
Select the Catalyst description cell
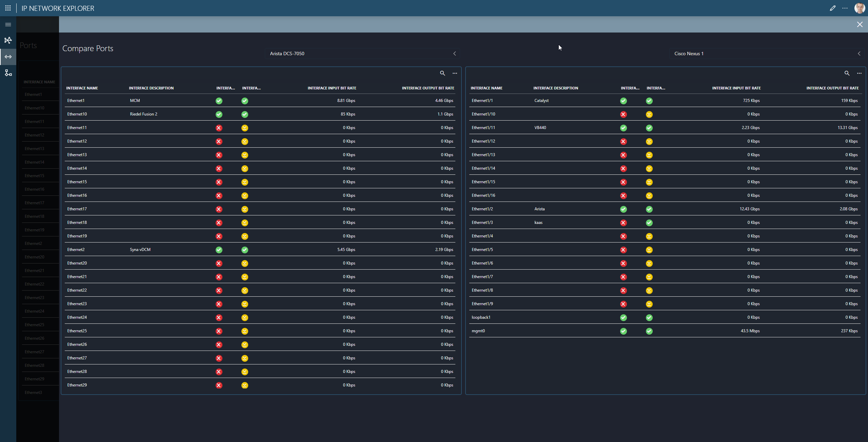click(x=541, y=101)
